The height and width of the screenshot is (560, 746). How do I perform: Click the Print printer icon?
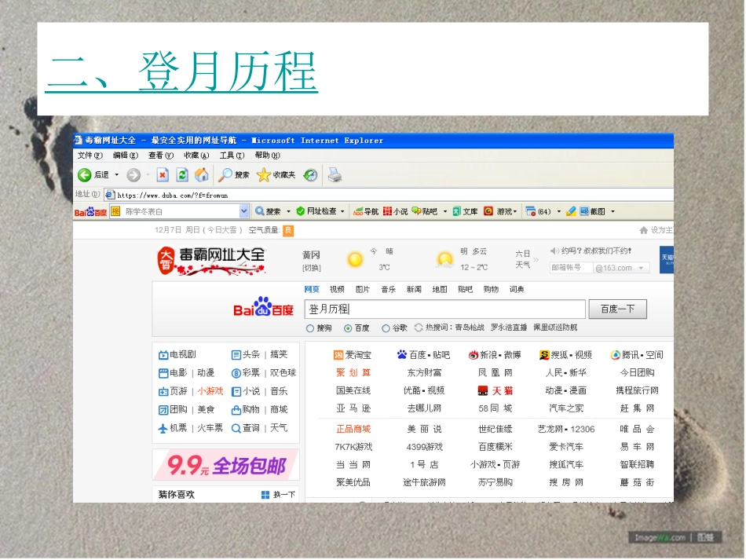click(x=335, y=175)
